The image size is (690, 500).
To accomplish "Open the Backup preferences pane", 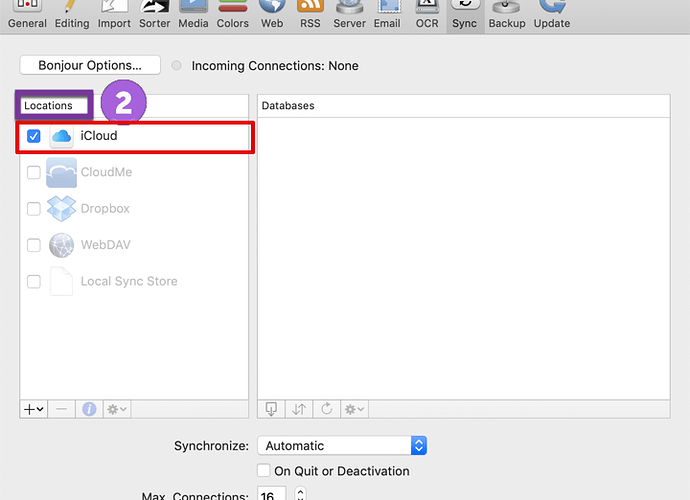I will (x=506, y=15).
